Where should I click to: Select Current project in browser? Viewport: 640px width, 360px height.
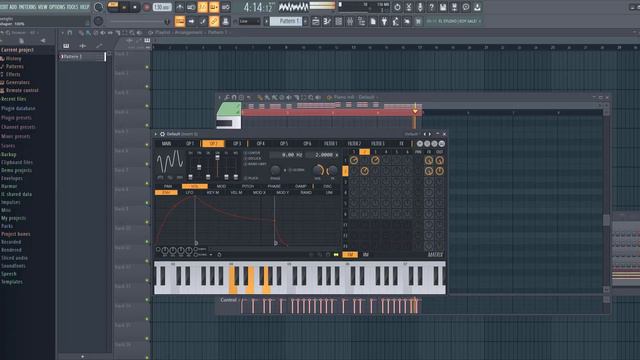click(18, 50)
